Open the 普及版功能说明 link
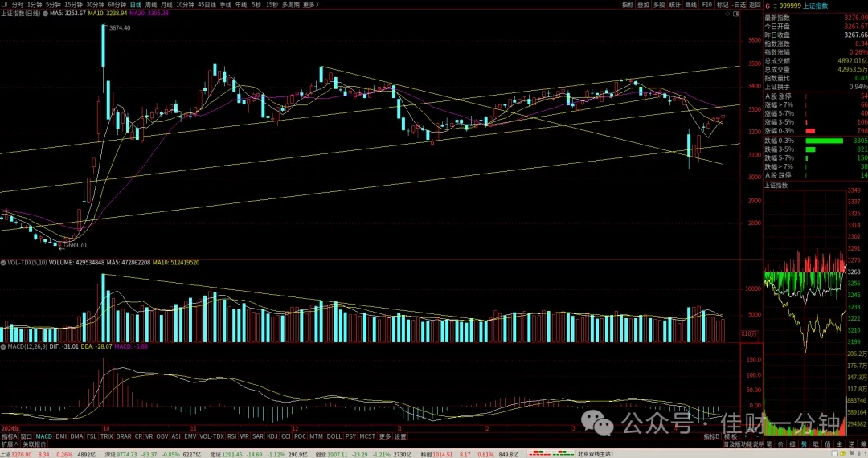This screenshot has width=868, height=458. tap(743, 444)
